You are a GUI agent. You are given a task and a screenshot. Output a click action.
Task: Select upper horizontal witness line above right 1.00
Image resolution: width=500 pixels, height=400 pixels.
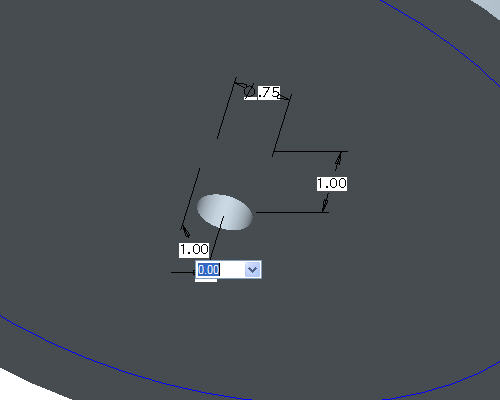point(311,151)
